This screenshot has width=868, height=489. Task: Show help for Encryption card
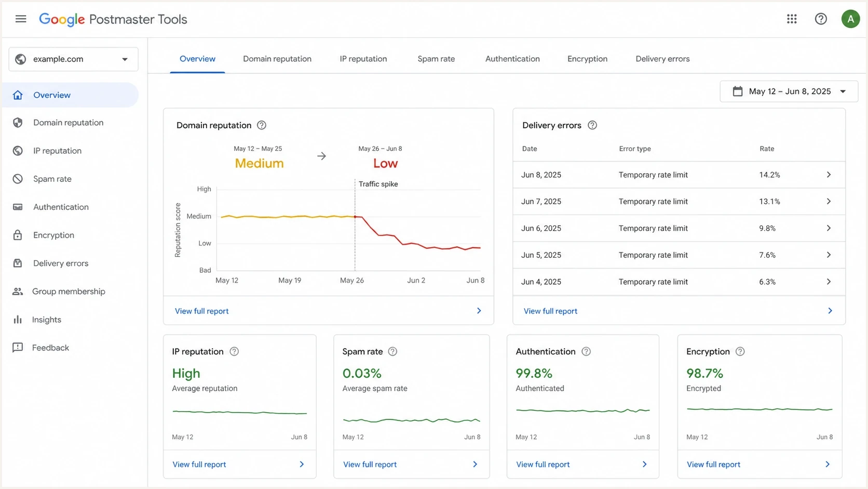740,351
